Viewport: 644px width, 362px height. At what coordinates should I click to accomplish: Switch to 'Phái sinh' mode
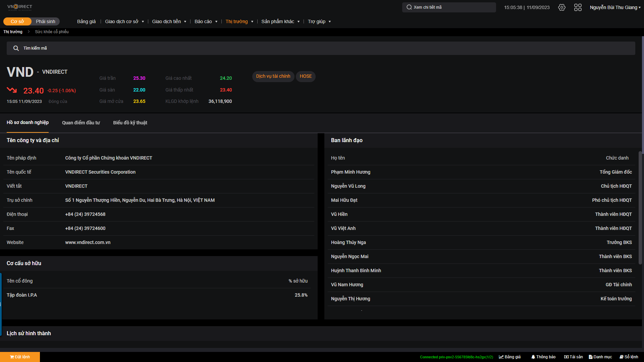click(46, 21)
